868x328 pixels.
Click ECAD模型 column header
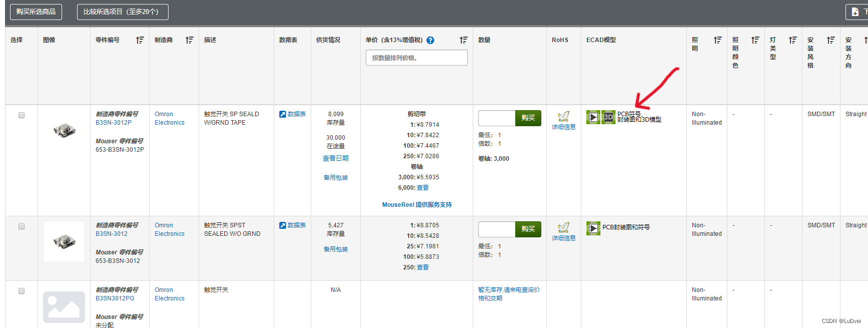(x=601, y=40)
